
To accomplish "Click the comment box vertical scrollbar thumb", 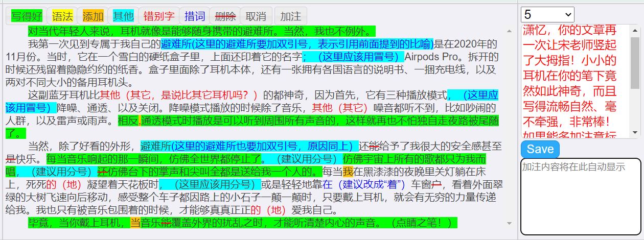I will 635,64.
